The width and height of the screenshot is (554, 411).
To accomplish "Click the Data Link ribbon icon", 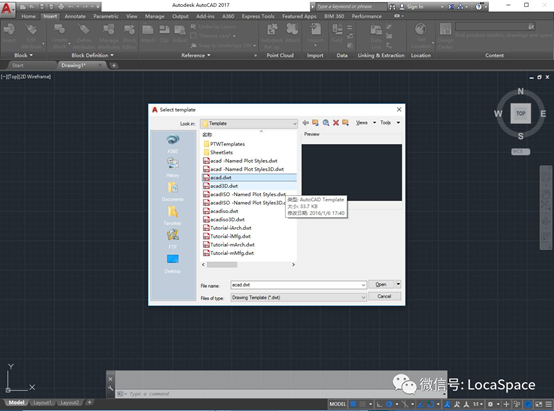I will click(376, 30).
